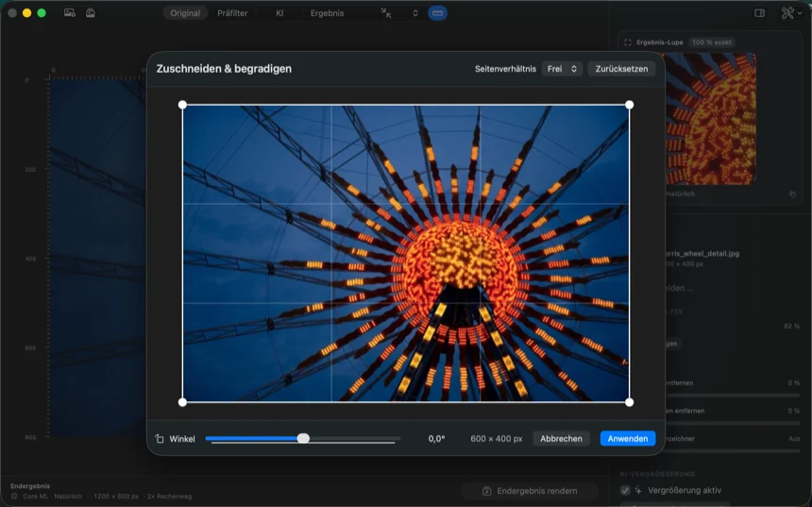Viewport: 812px width, 507px height.
Task: Click the Zurücksetzen button
Action: pyautogui.click(x=621, y=69)
